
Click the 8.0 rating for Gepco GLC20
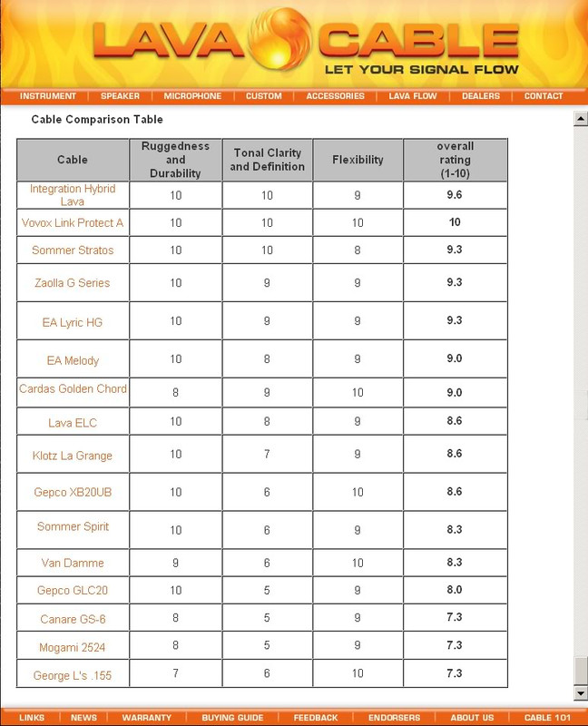point(455,590)
